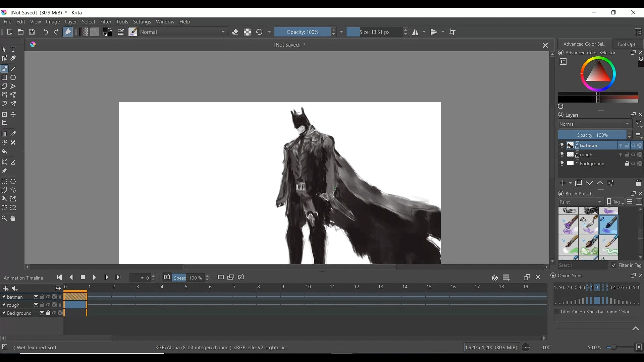The width and height of the screenshot is (644, 362).
Task: Open the layer blend mode dropdown
Action: coord(595,124)
